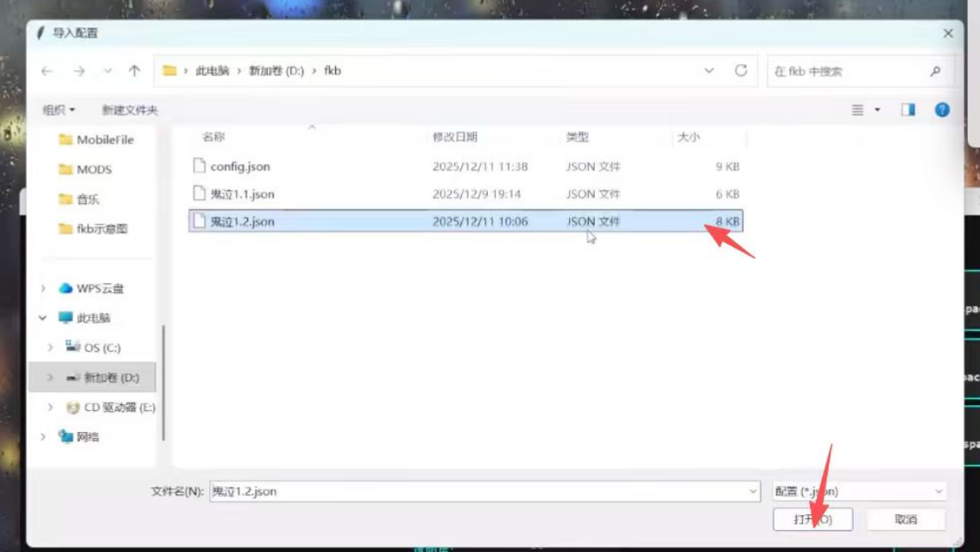This screenshot has width=980, height=552.
Task: Expand the address bar history dropdown
Action: coord(709,71)
